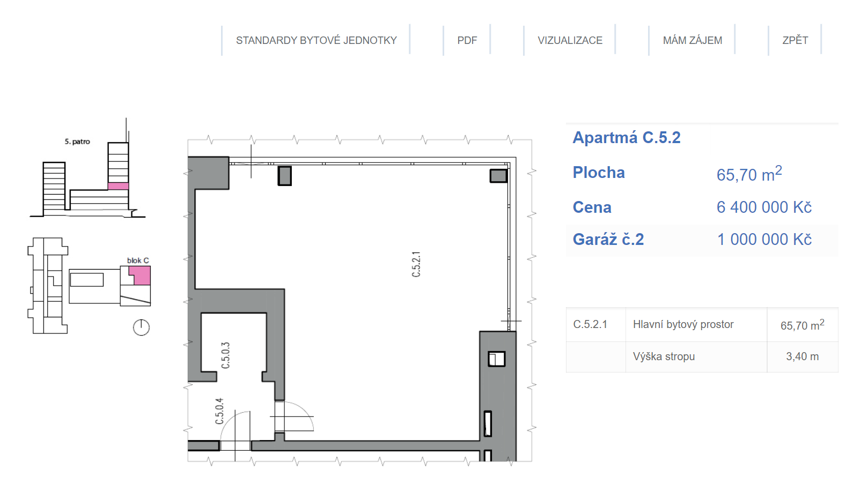Click the pink highlighted floor in building section

tap(118, 186)
